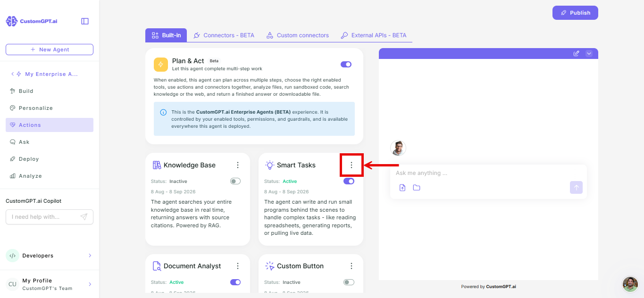Viewport: 644px width, 298px height.
Task: Click the Developers code icon
Action: point(12,256)
